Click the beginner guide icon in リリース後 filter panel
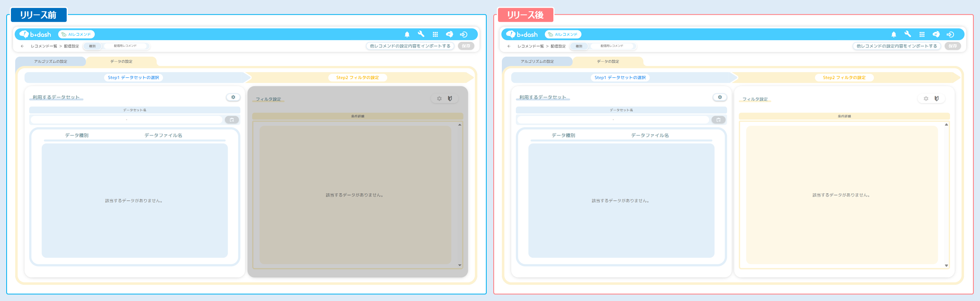 point(937,99)
